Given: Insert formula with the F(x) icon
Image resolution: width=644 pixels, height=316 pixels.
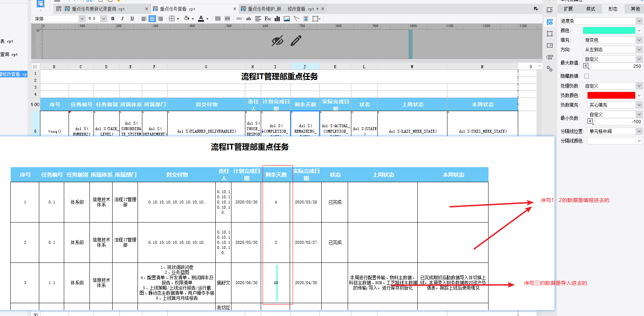Looking at the screenshot, I should 268,19.
